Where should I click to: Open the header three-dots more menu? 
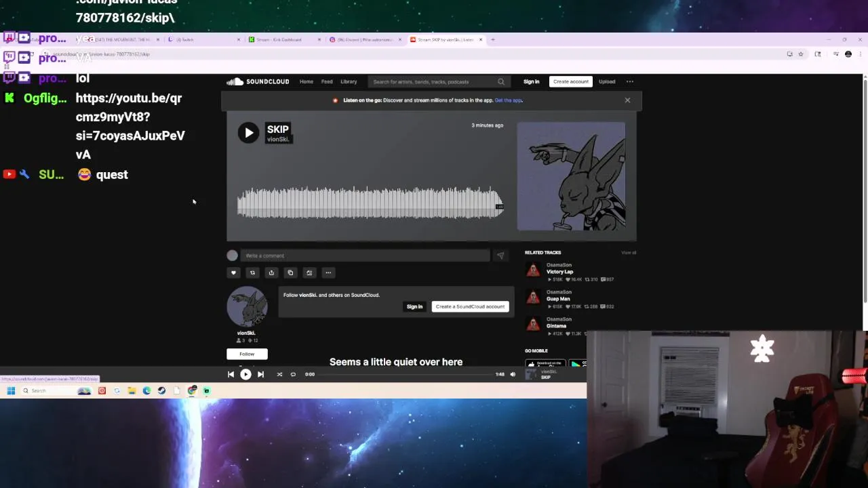pyautogui.click(x=629, y=81)
